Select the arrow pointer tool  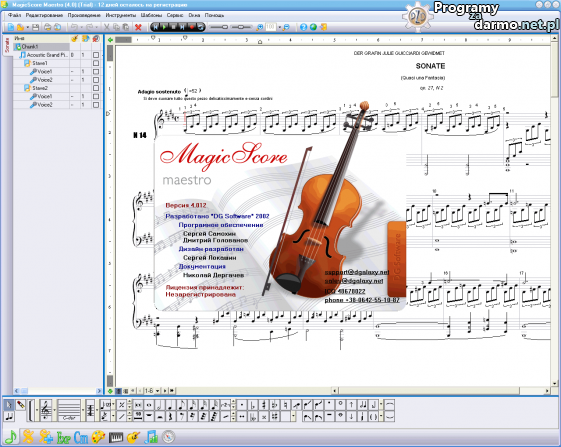click(x=9, y=405)
